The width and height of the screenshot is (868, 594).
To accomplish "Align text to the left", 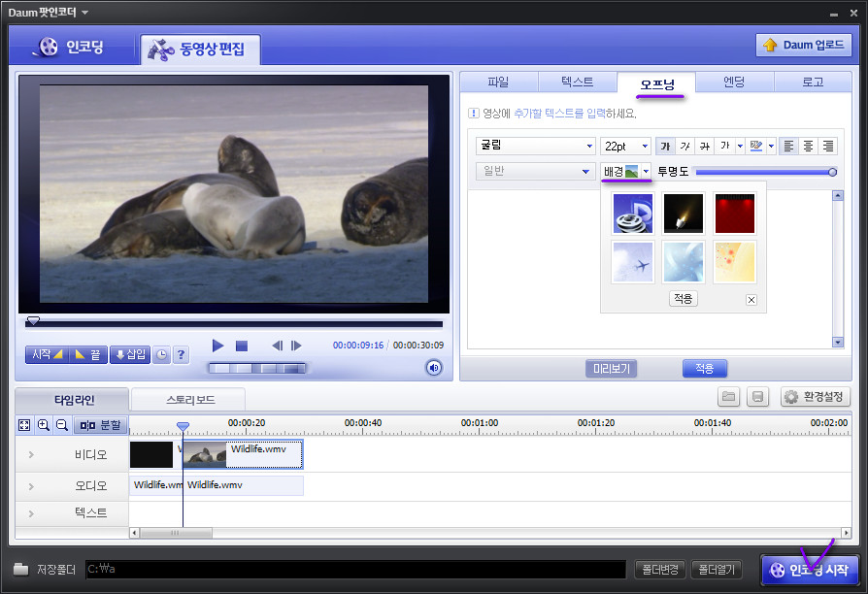I will tap(788, 147).
